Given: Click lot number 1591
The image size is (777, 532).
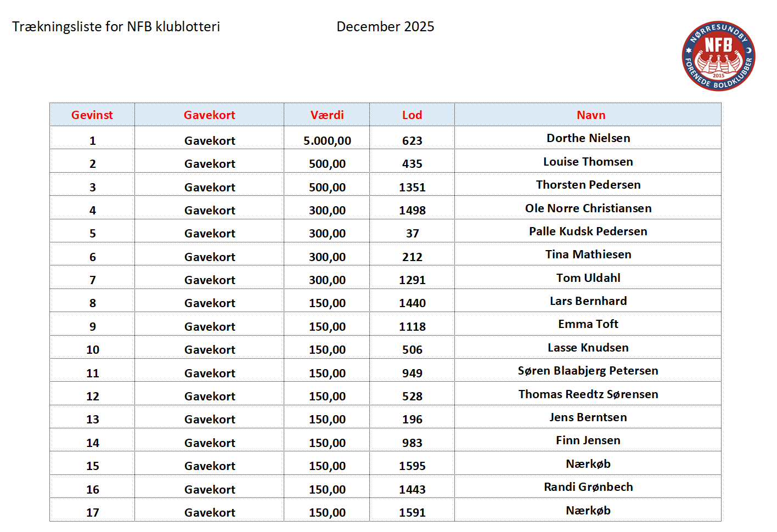Looking at the screenshot, I should pyautogui.click(x=412, y=513).
